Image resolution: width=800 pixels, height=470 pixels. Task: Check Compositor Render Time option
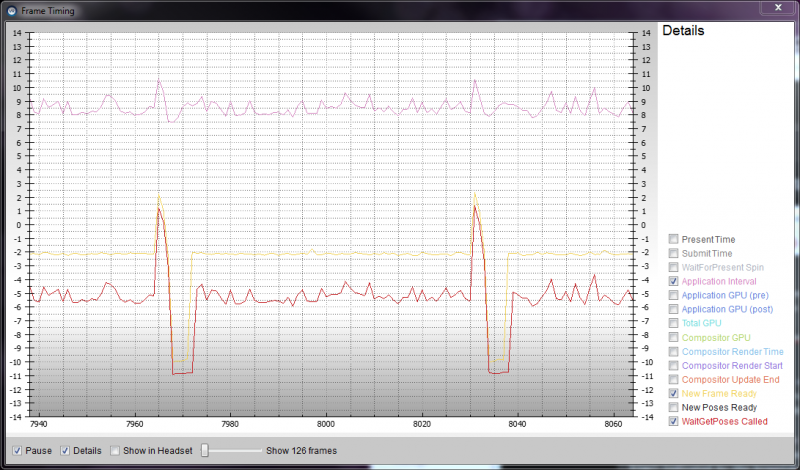click(x=674, y=352)
